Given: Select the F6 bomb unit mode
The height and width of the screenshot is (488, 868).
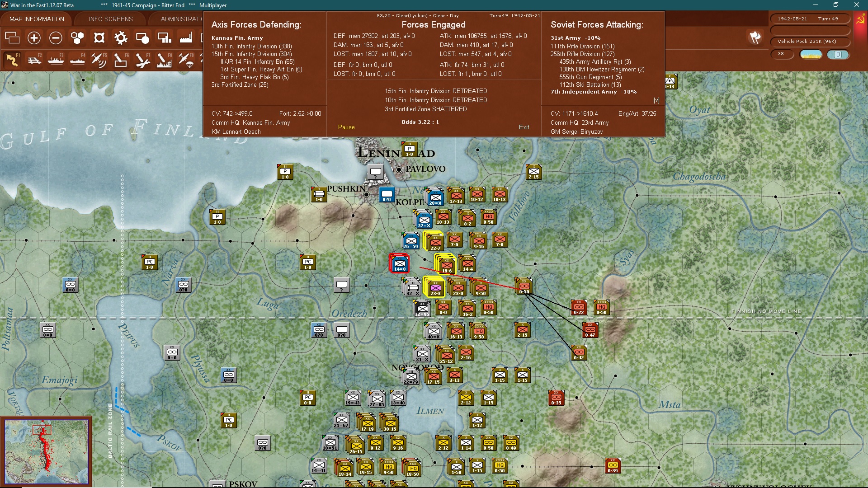Looking at the screenshot, I should 121,60.
